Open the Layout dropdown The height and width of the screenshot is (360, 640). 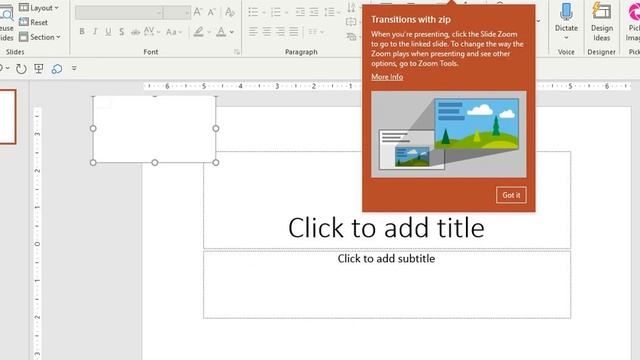(x=39, y=8)
